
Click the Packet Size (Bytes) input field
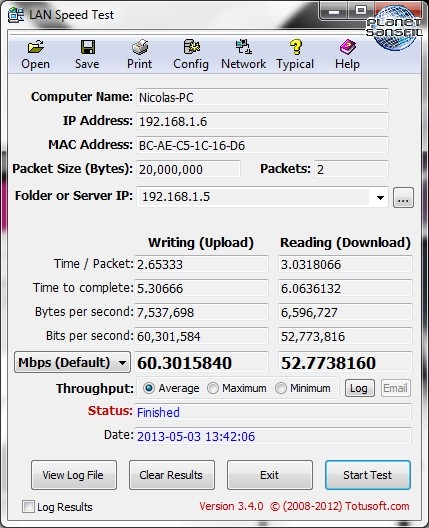click(189, 169)
